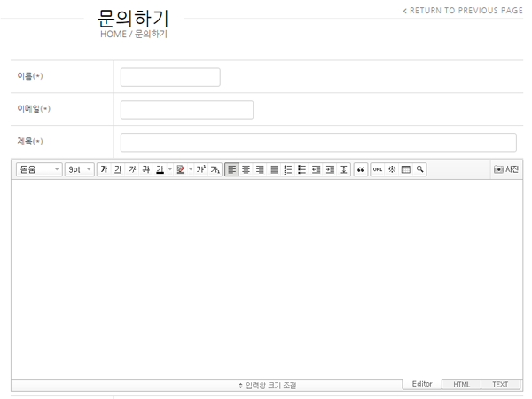This screenshot has height=399, width=532.
Task: Center align text
Action: [246, 169]
